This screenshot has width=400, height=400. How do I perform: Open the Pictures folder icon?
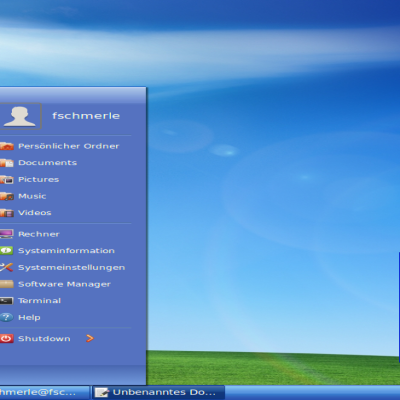point(7,179)
